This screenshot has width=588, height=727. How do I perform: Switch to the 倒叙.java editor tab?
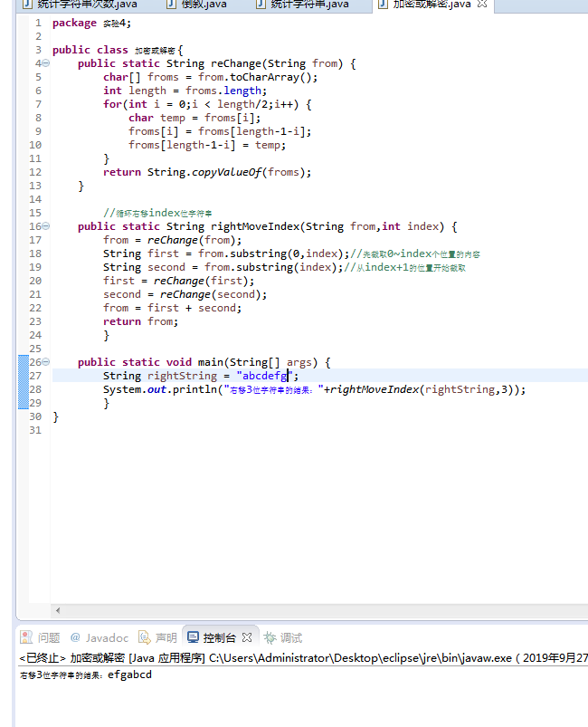click(x=198, y=5)
